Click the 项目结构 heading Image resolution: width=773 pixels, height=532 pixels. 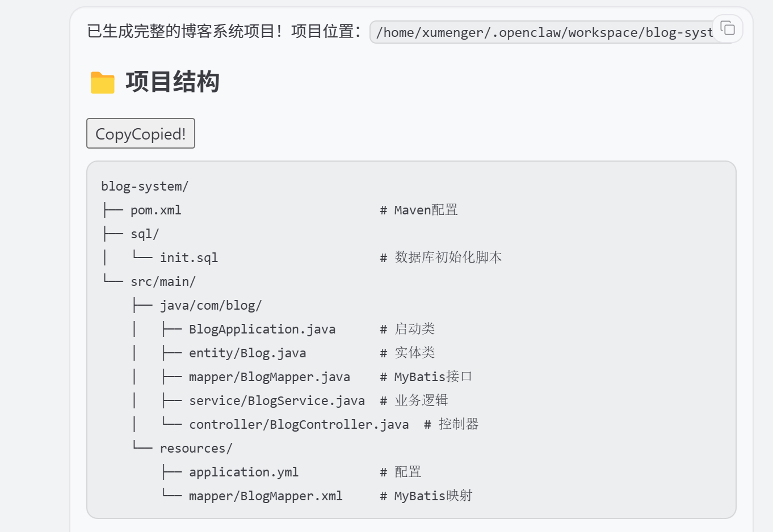(173, 82)
